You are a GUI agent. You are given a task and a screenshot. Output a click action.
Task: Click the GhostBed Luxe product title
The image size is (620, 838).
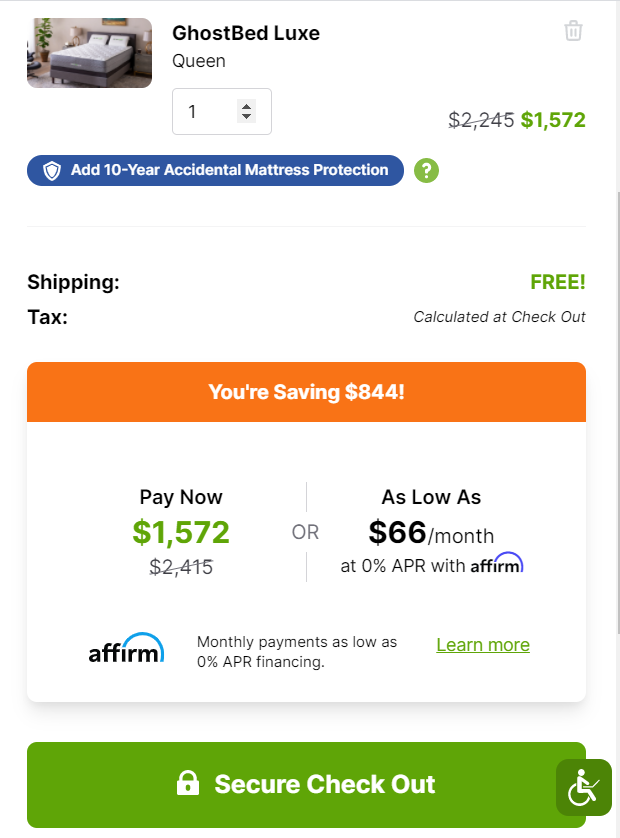[246, 33]
